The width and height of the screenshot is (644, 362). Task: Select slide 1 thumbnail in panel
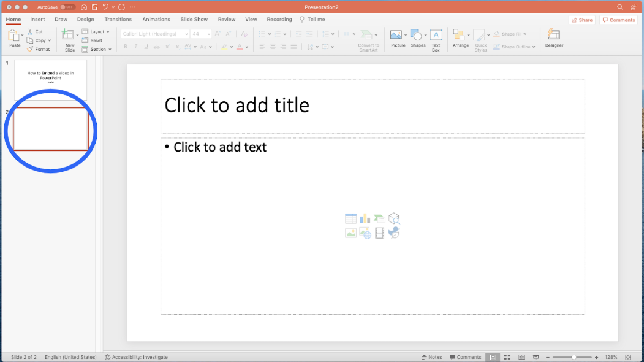point(50,79)
